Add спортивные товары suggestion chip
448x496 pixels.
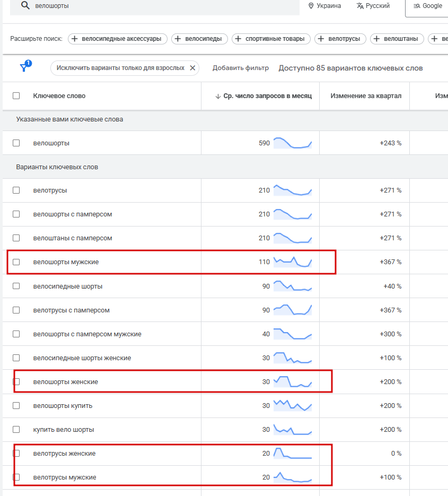[270, 39]
